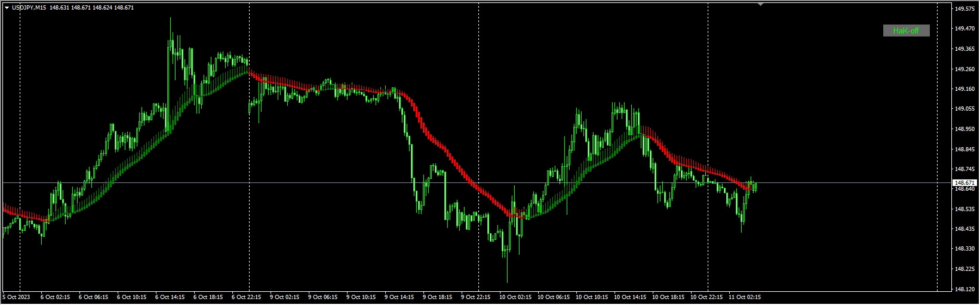Click the 149.160 price axis label
The image size is (980, 305).
(965, 89)
